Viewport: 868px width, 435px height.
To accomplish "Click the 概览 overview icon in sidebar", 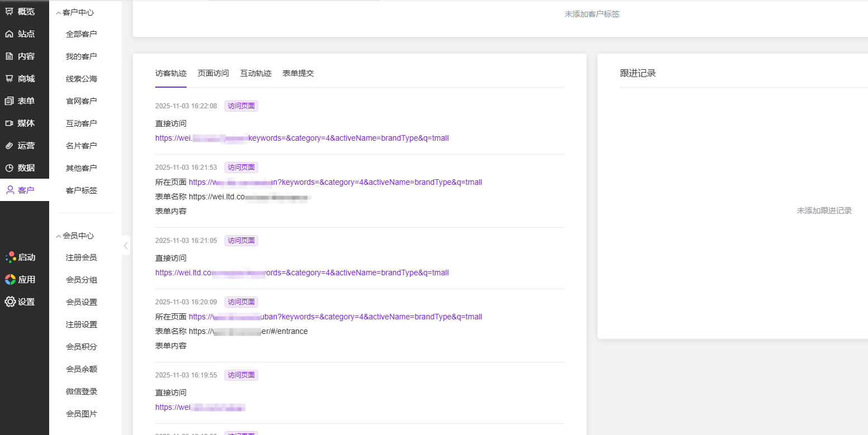I will [x=9, y=12].
